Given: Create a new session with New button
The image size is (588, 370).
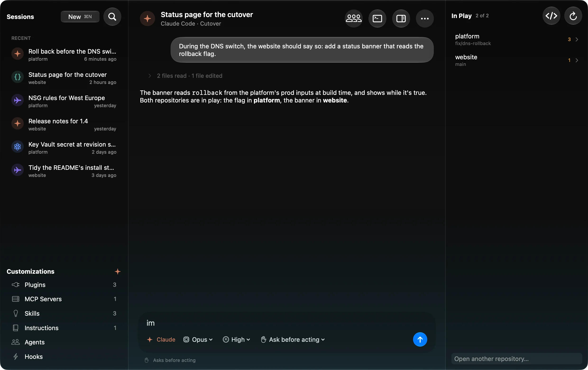Looking at the screenshot, I should pos(80,17).
